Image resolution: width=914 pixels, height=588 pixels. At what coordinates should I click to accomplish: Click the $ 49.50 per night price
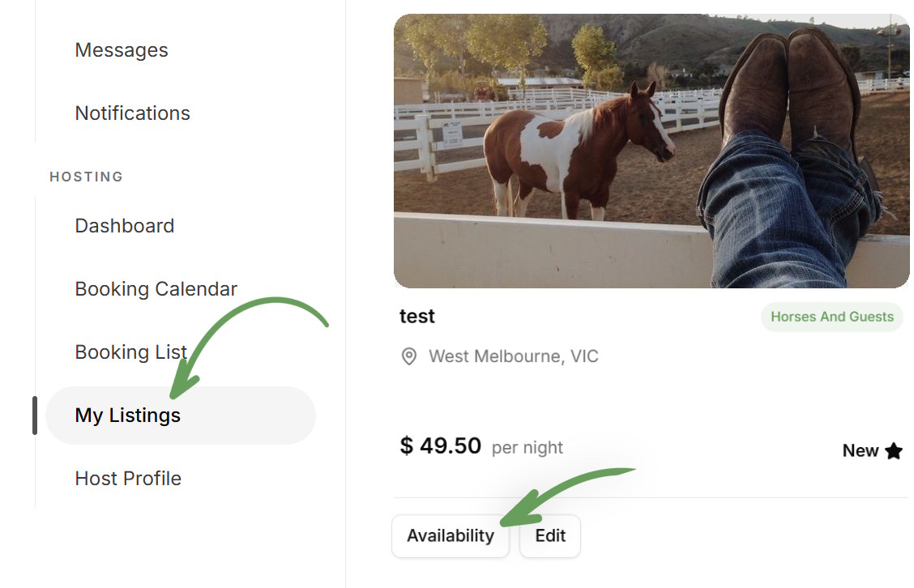pos(480,446)
